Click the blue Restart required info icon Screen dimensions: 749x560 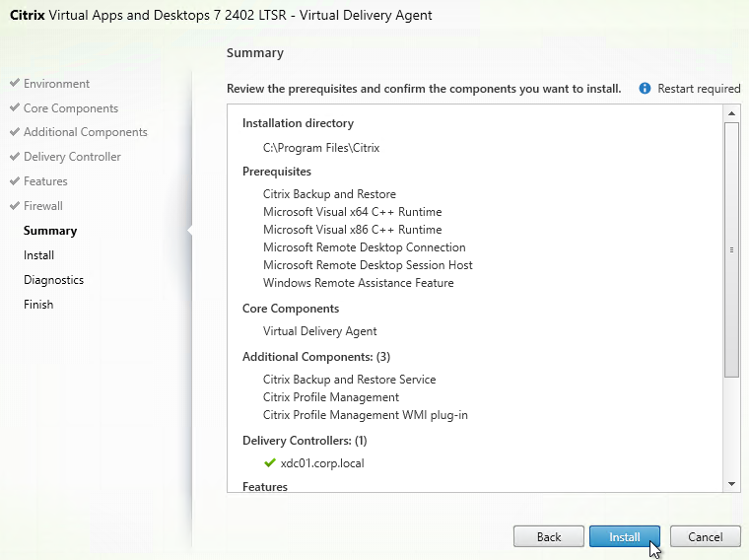pyautogui.click(x=645, y=89)
